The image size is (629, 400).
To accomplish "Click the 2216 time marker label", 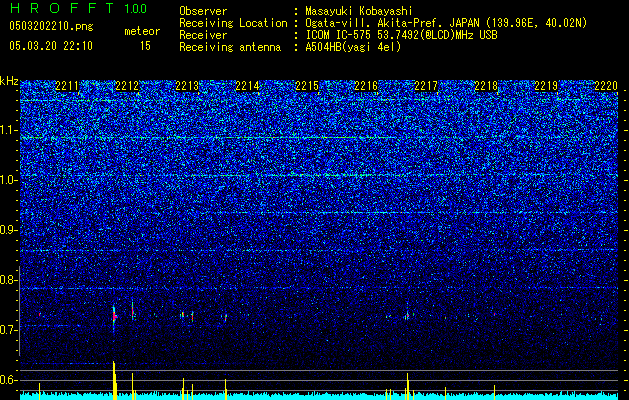I will 366,86.
